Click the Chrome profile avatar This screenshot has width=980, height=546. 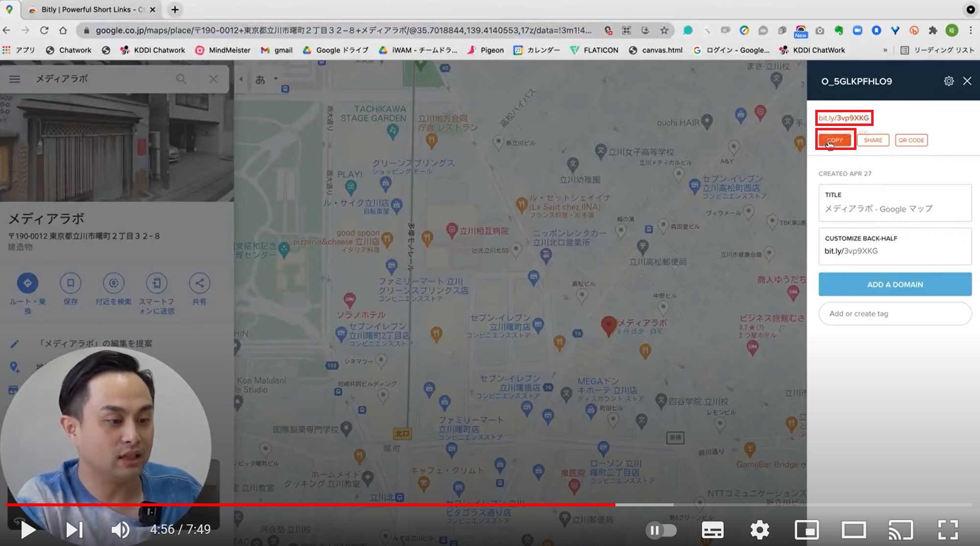click(x=952, y=30)
